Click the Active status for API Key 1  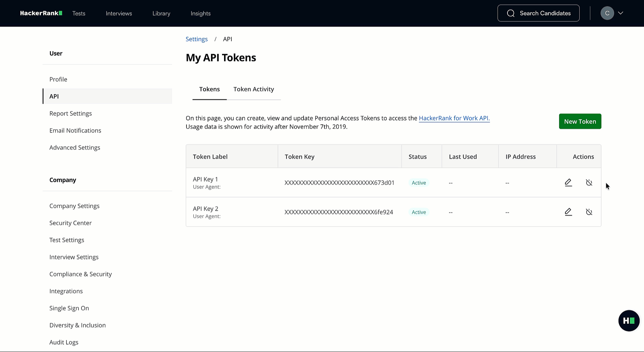click(x=419, y=183)
